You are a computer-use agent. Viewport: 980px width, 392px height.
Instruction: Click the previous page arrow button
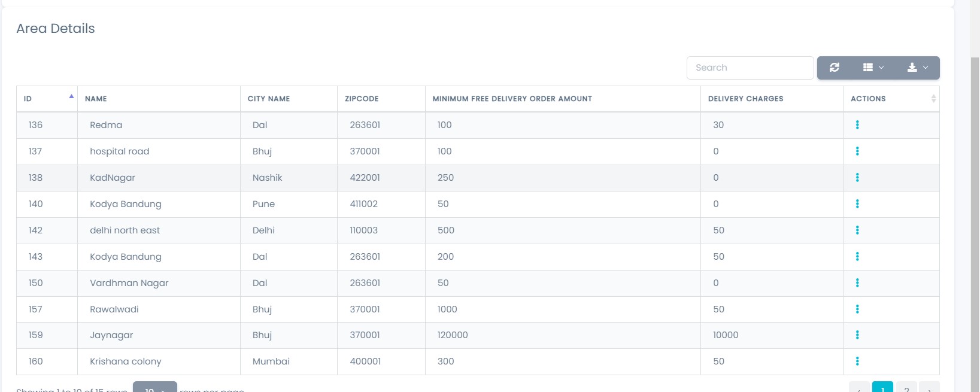click(859, 387)
